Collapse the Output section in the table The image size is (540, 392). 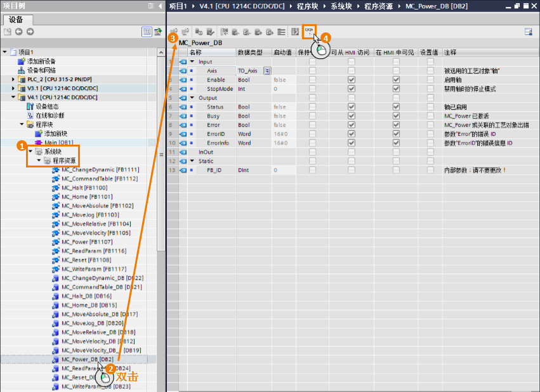click(x=192, y=98)
